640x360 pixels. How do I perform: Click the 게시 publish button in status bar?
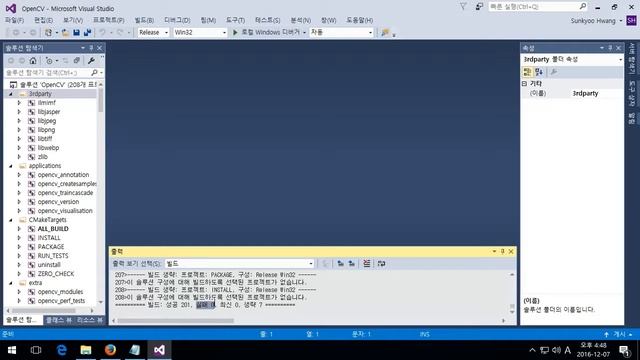click(619, 334)
